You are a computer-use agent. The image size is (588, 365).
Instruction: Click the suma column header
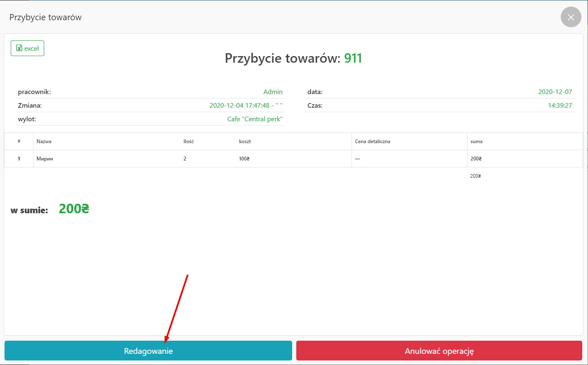(x=476, y=141)
